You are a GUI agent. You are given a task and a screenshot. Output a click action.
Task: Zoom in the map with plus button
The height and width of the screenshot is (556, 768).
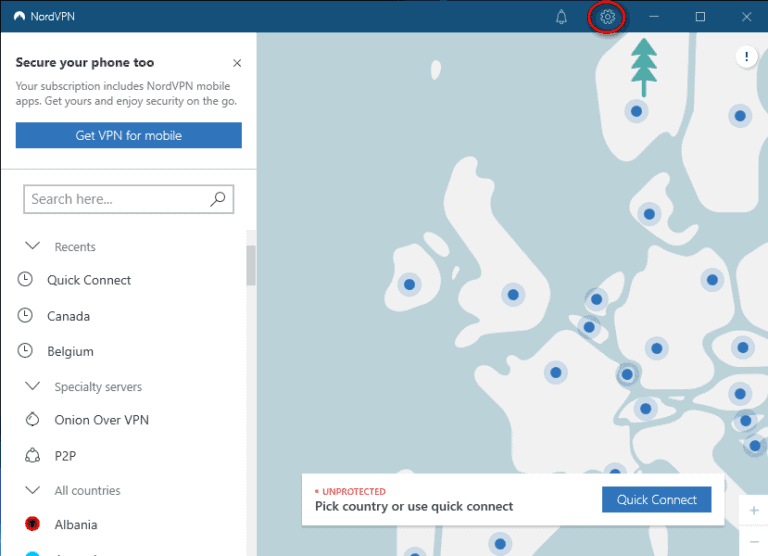tap(753, 511)
